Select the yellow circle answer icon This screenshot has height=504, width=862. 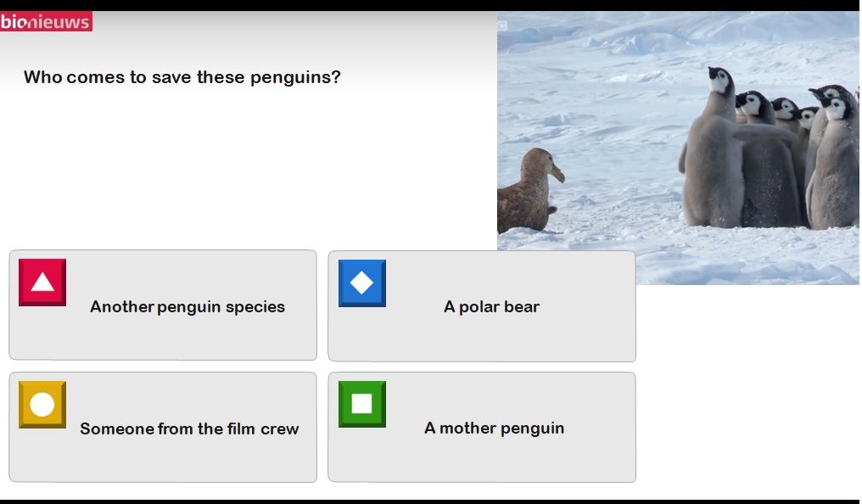click(x=42, y=405)
